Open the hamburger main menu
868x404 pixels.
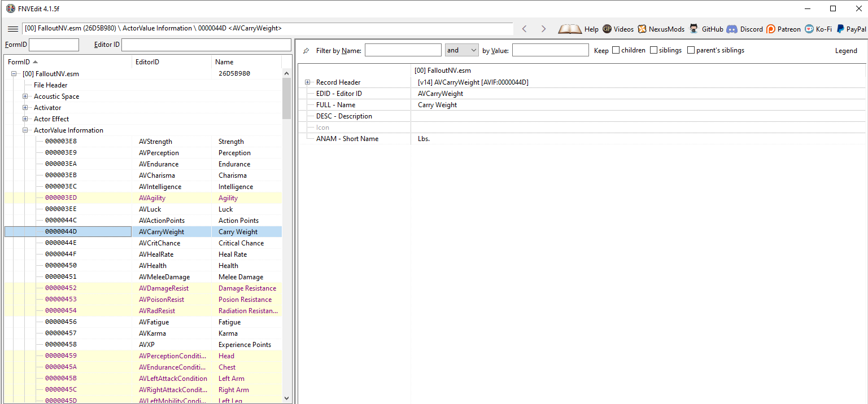click(12, 29)
